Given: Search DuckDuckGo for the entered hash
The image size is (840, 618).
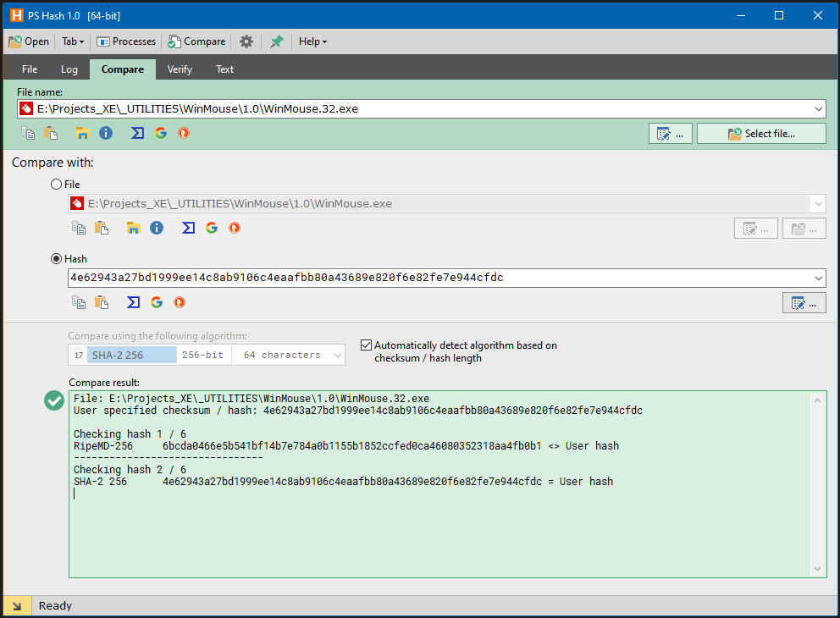Looking at the screenshot, I should pos(180,302).
